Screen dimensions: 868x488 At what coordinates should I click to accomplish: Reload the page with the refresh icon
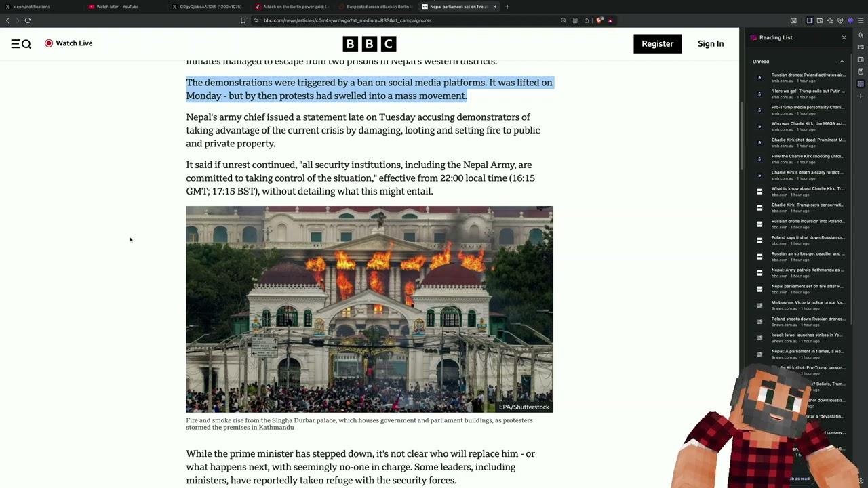(x=28, y=20)
